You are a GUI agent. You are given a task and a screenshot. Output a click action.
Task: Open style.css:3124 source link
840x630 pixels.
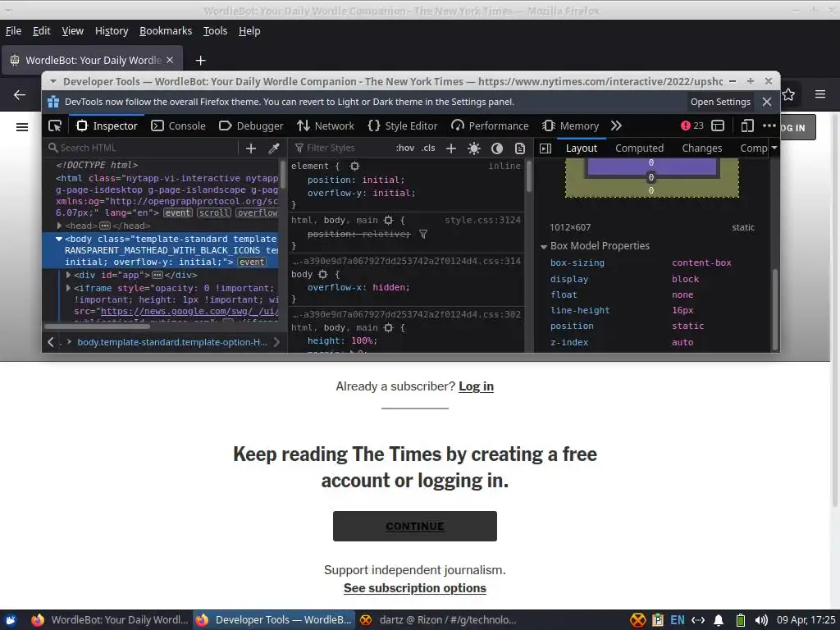pos(482,220)
